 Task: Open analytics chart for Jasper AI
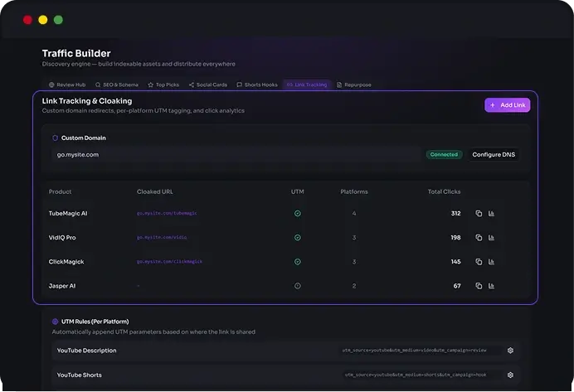(x=491, y=286)
